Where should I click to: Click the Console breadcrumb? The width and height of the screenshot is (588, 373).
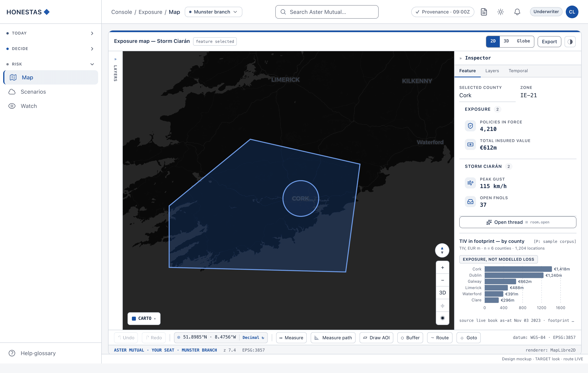[122, 12]
